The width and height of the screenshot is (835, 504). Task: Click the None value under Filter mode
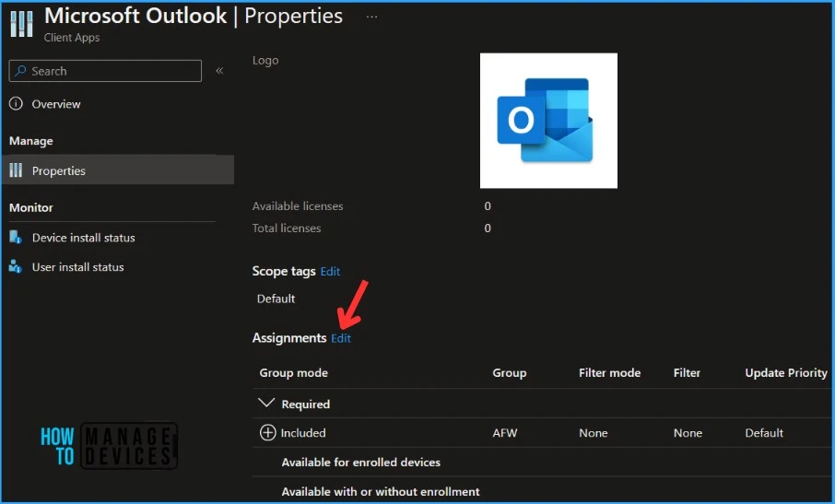[x=594, y=433]
